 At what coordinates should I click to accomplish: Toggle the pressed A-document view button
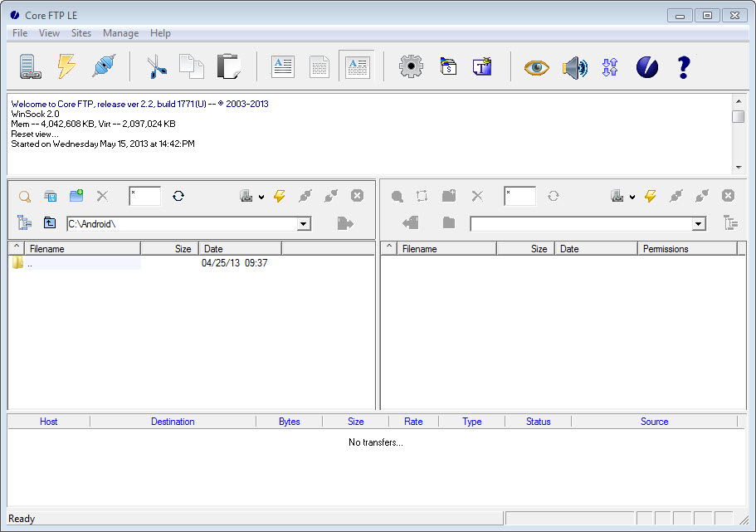[x=357, y=66]
